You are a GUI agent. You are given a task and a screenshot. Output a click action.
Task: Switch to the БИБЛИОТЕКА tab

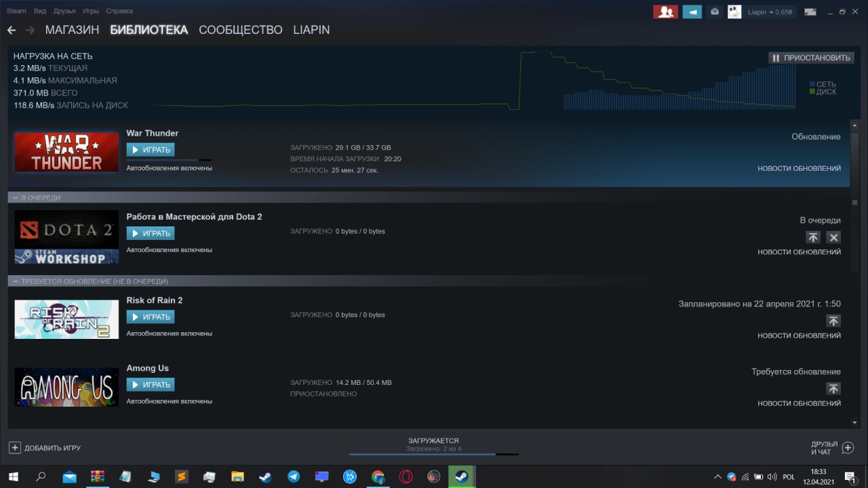[149, 30]
